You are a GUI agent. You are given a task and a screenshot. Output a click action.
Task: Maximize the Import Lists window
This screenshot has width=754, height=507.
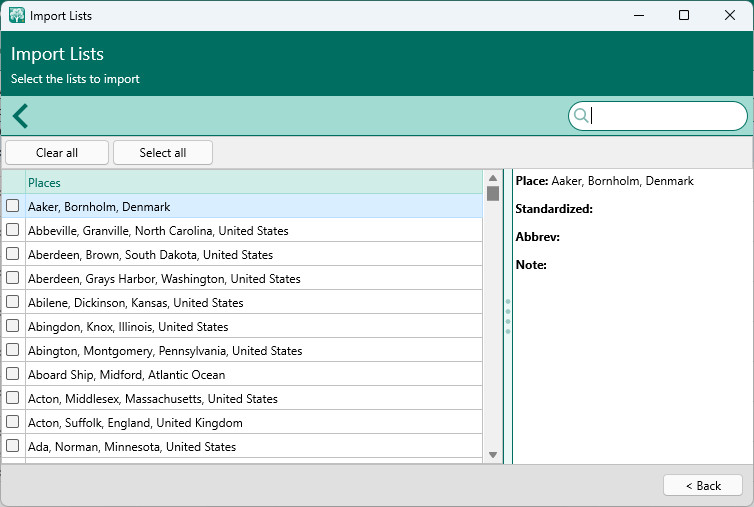pos(683,15)
